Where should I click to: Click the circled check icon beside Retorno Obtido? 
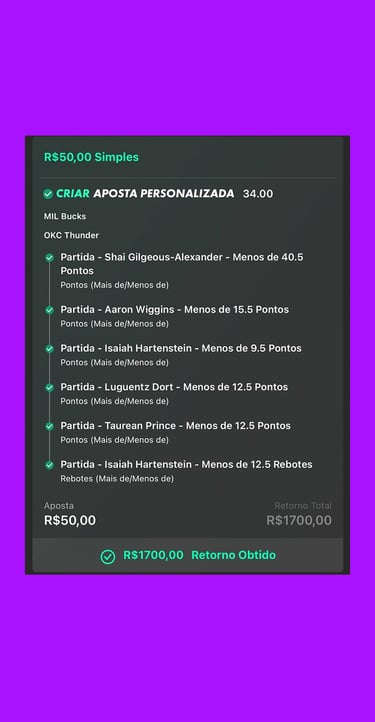[x=108, y=556]
